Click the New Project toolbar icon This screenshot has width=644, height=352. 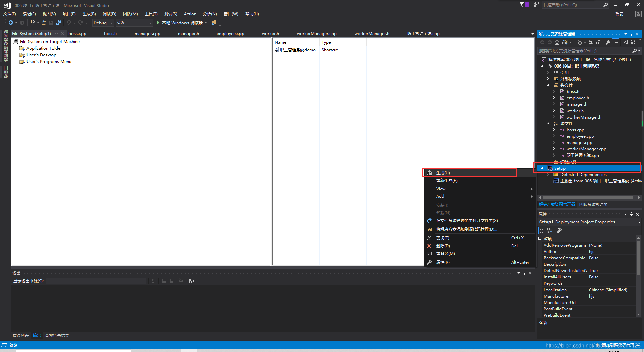[33, 23]
